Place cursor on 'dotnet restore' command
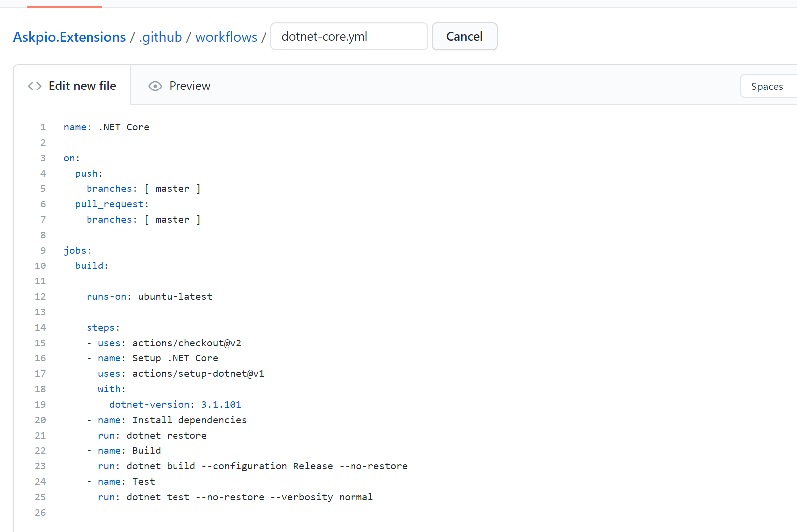 (167, 436)
